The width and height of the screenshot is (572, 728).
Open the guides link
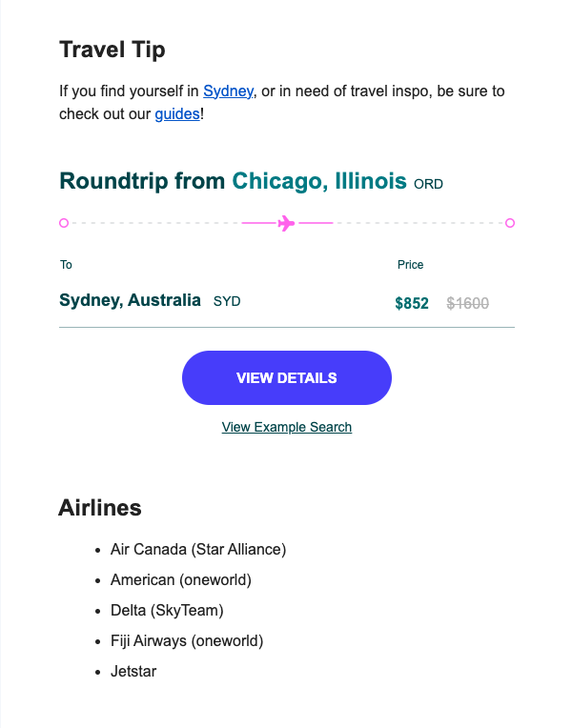(x=177, y=113)
